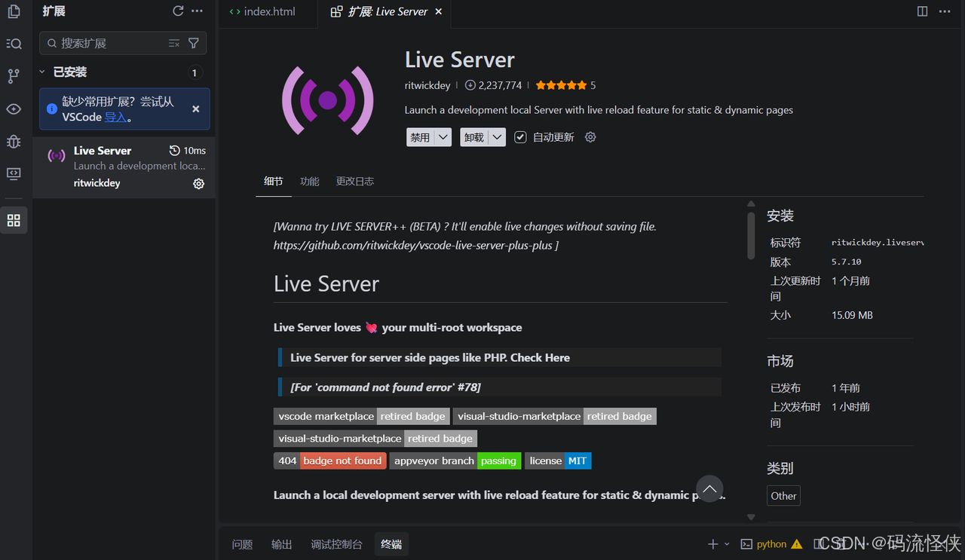Click the appveyor branch passing badge
The image size is (965, 560).
point(455,461)
